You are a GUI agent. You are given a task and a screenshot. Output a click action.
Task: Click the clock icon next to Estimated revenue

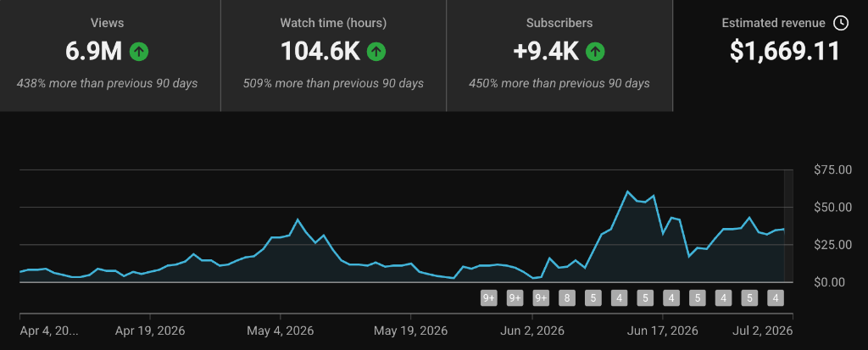point(840,23)
